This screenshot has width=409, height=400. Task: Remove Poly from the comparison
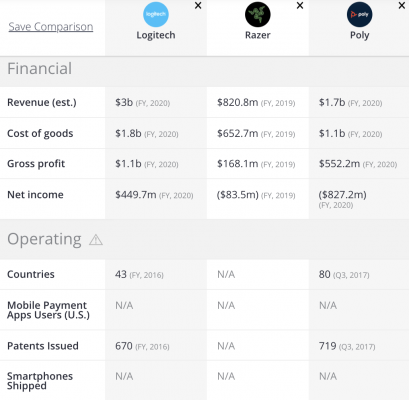tap(402, 6)
